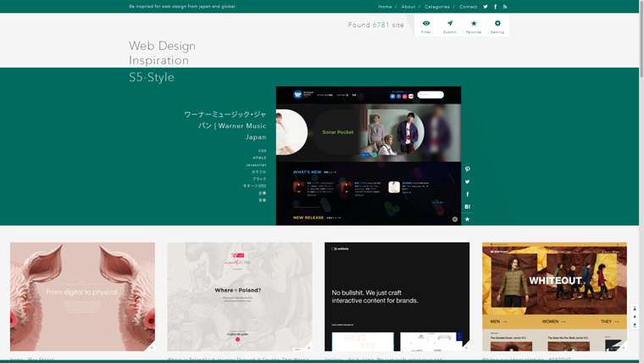Screen dimensions: 644x363
Task: Go to the Home menu item
Action: point(385,7)
